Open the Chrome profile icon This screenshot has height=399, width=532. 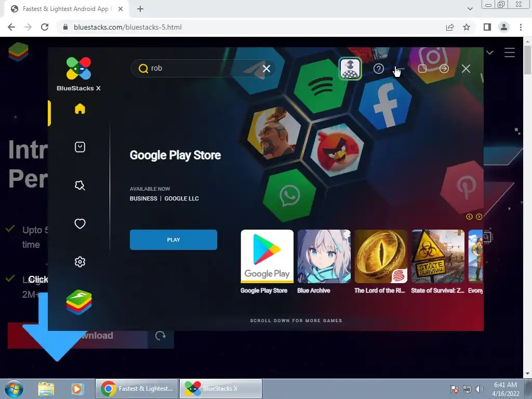504,27
